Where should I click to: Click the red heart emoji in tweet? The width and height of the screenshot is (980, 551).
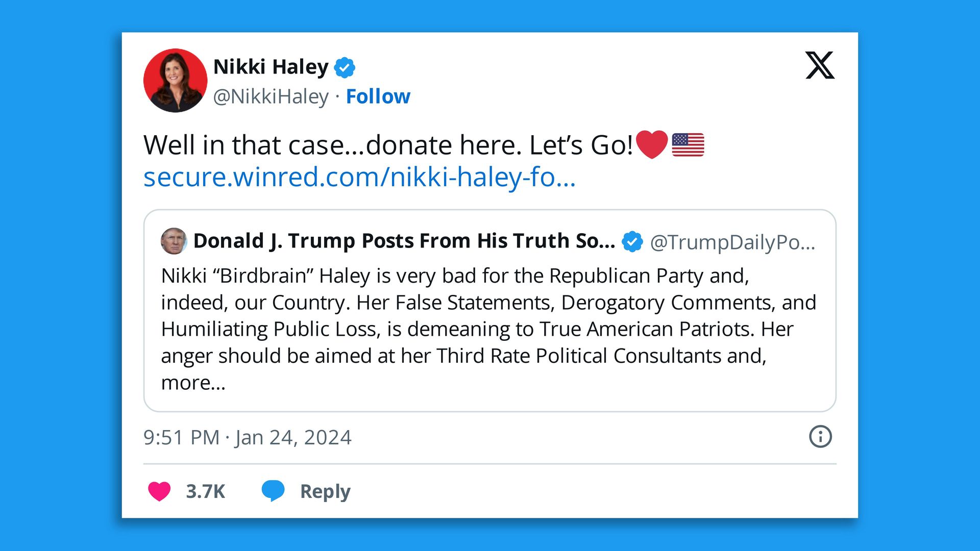[652, 144]
